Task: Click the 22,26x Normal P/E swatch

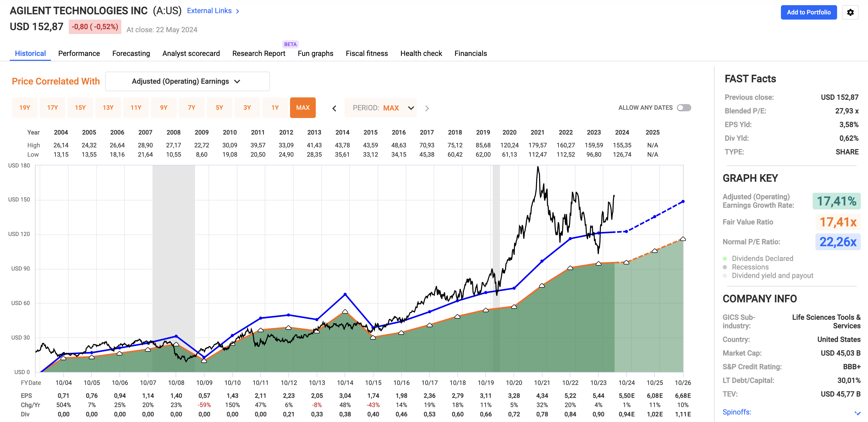Action: tap(838, 242)
